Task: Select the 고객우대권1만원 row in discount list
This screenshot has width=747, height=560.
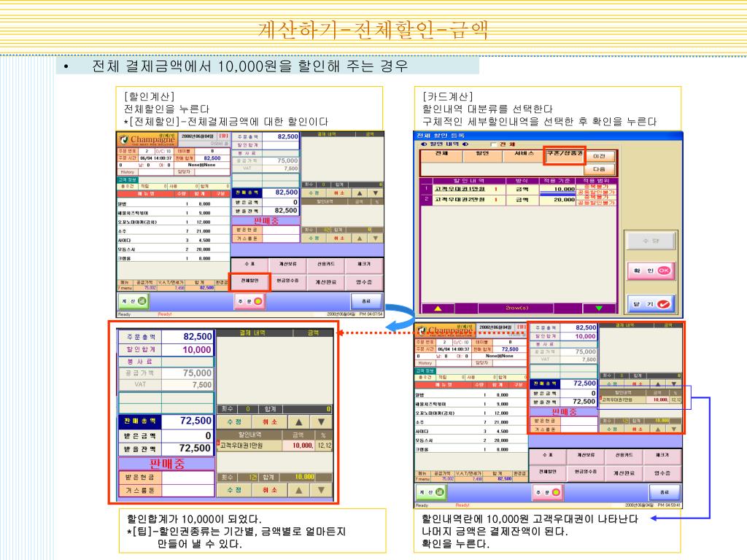Action: coord(519,190)
